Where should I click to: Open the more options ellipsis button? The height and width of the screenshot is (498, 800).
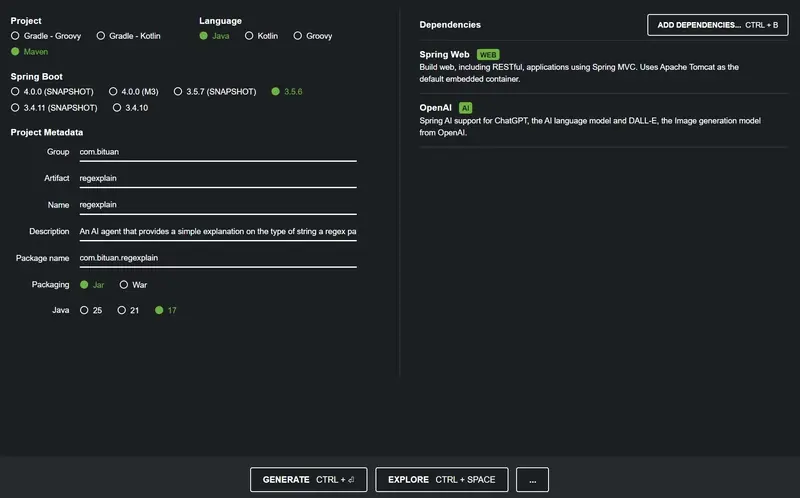pyautogui.click(x=532, y=480)
